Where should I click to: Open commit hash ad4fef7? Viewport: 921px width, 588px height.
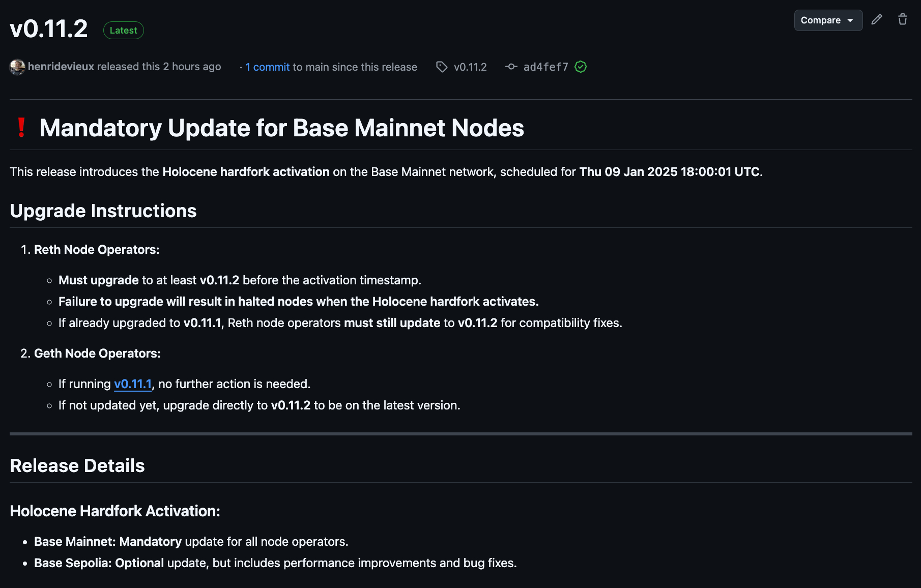pyautogui.click(x=545, y=67)
